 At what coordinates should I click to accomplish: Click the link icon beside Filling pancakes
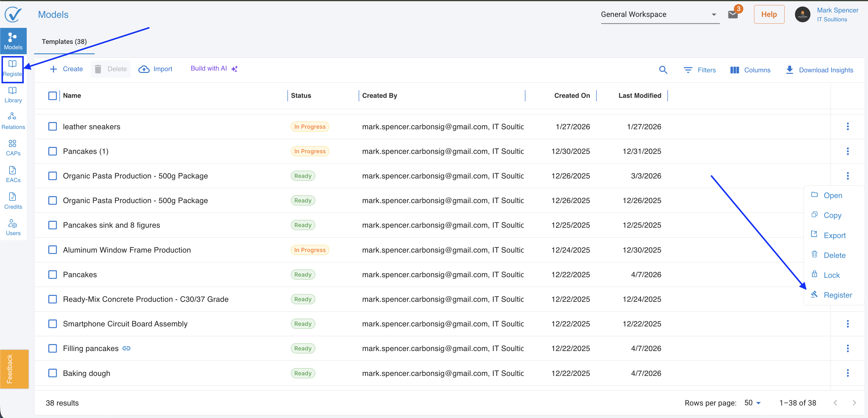[x=126, y=348]
